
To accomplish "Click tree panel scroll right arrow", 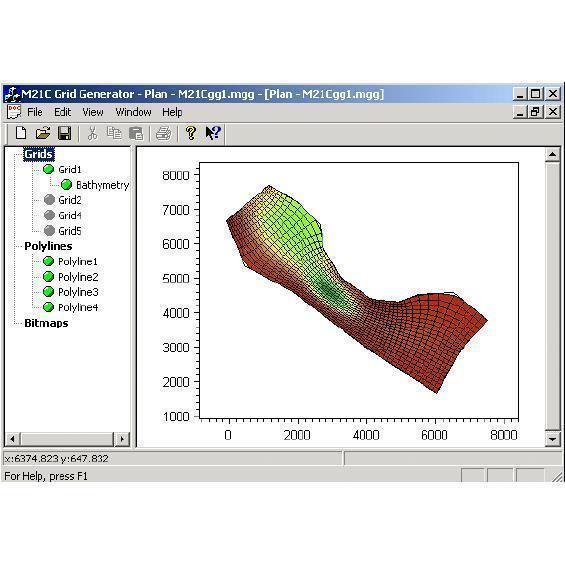I will point(122,439).
